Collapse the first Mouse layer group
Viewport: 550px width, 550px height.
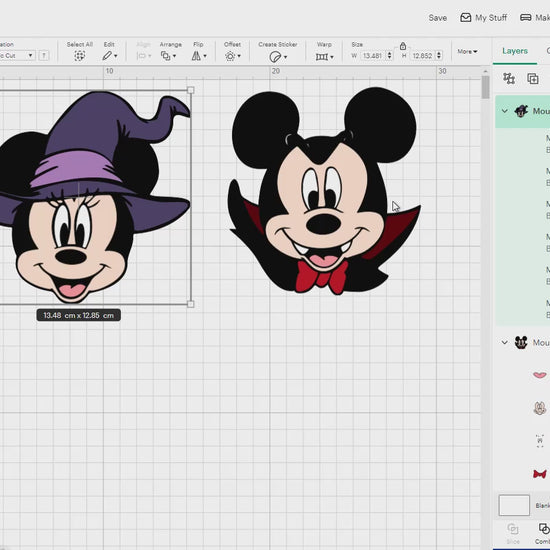[504, 111]
